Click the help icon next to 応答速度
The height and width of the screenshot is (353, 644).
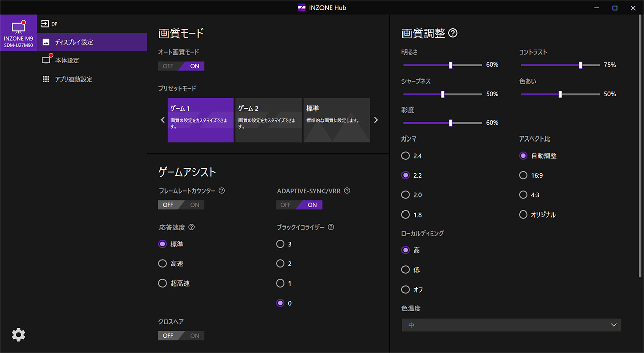[x=191, y=227]
